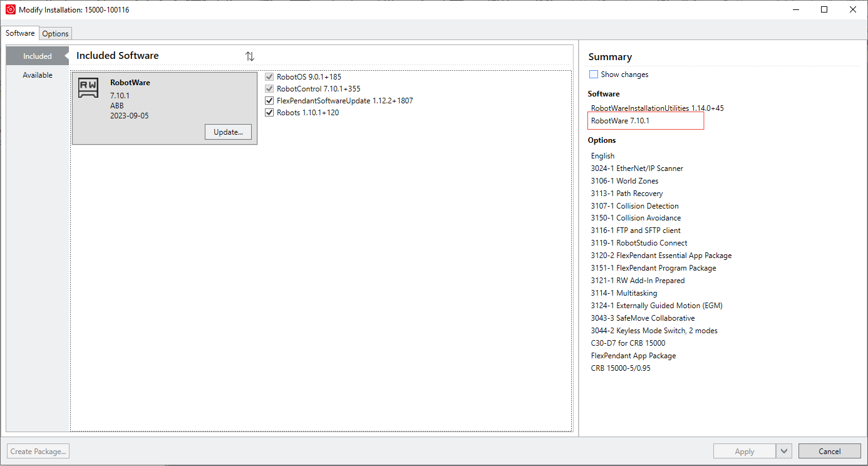Viewport: 868px width, 466px height.
Task: Click the English option in Summary
Action: [x=602, y=156]
